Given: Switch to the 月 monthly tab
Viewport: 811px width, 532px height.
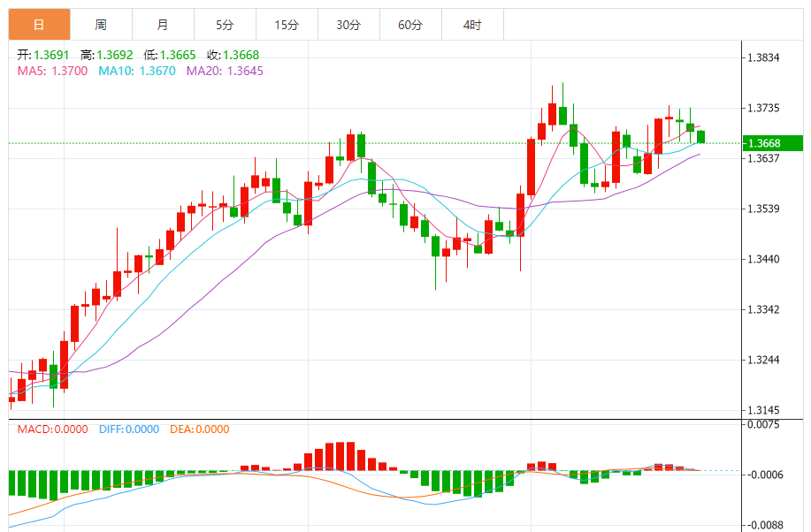Looking at the screenshot, I should tap(163, 24).
